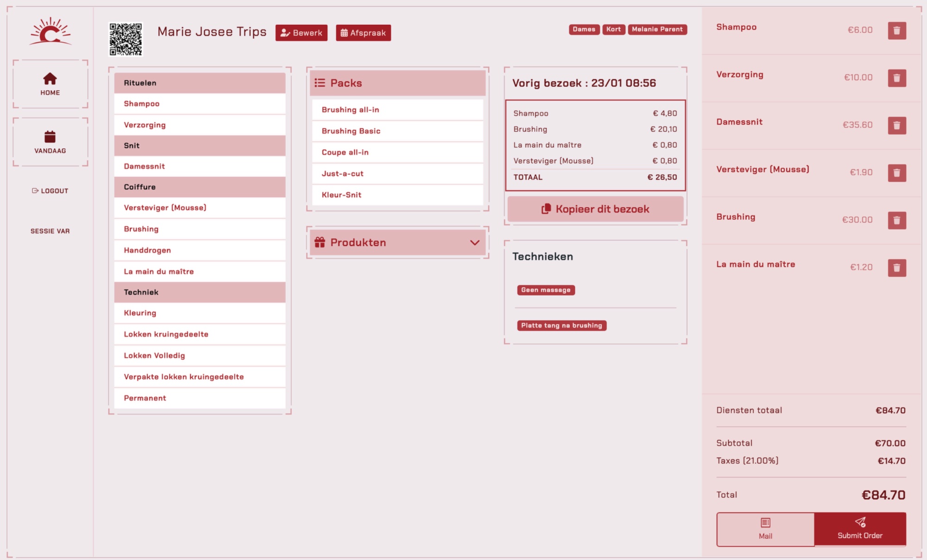Viewport: 927px width, 560px height.
Task: Go to Home via house icon
Action: tap(50, 79)
